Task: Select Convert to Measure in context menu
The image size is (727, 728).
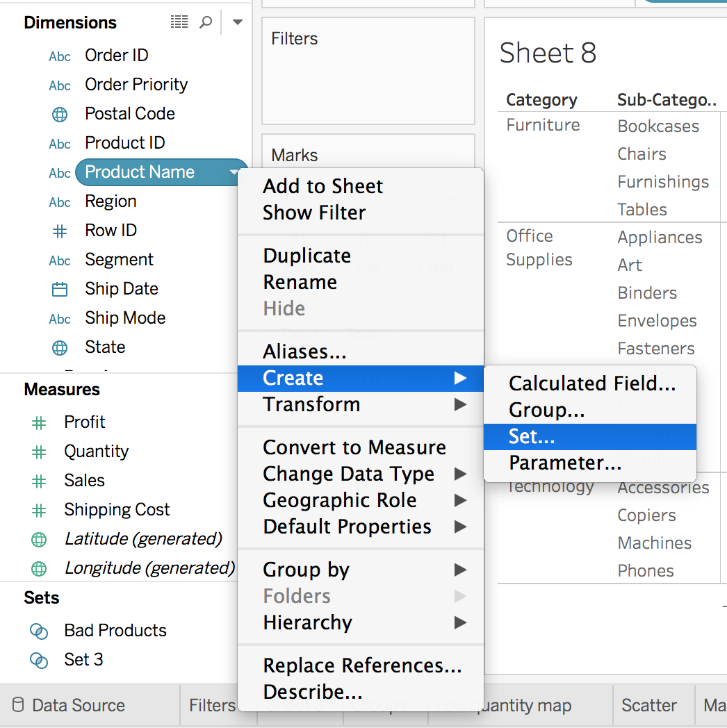Action: coord(354,447)
